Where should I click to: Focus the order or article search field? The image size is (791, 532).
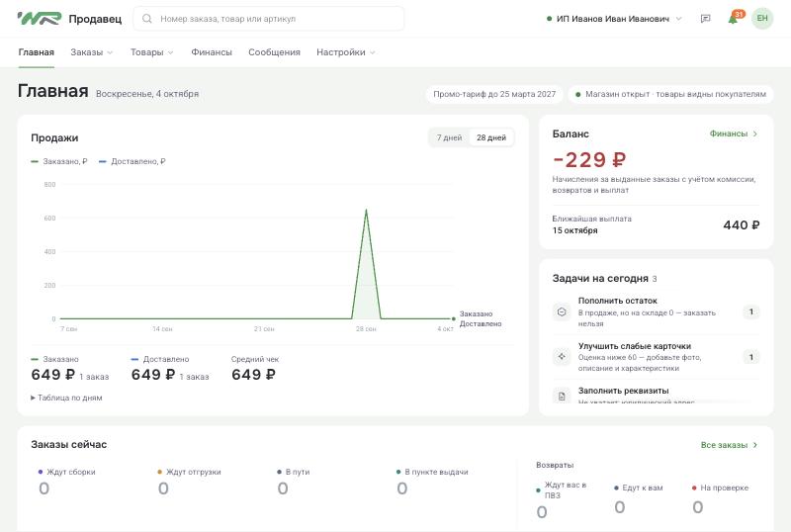pos(269,19)
